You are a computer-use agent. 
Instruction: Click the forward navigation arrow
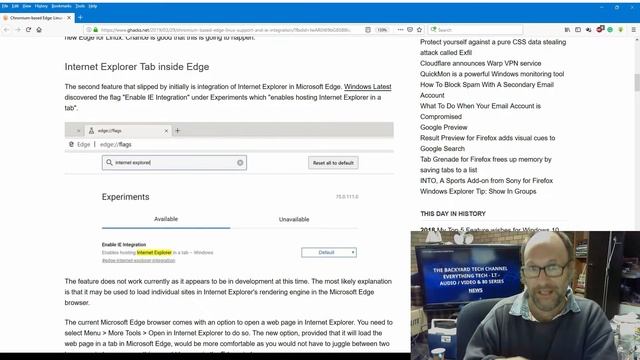[x=18, y=30]
